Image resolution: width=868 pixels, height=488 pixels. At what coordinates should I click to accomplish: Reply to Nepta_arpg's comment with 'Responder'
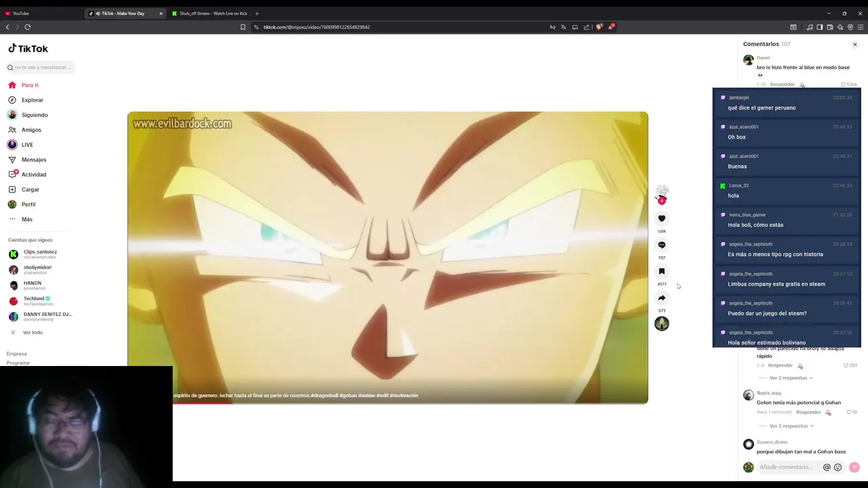tap(808, 412)
